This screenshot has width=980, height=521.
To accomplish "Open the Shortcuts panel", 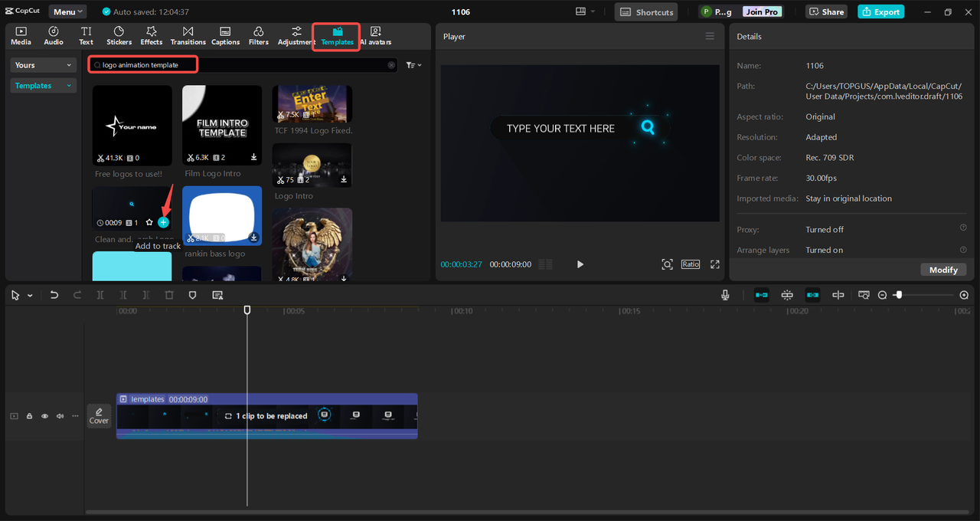I will coord(646,11).
